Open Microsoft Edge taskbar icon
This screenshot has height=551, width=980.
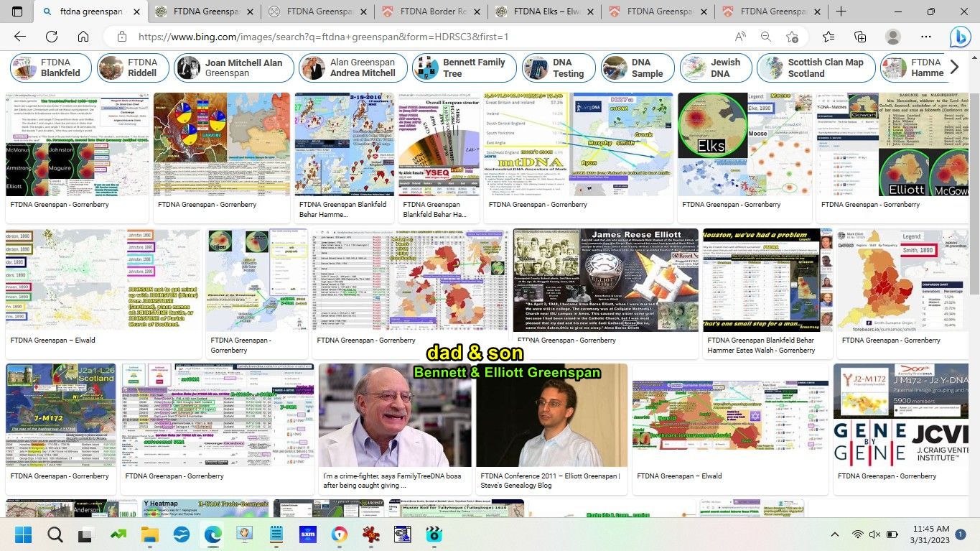point(213,534)
